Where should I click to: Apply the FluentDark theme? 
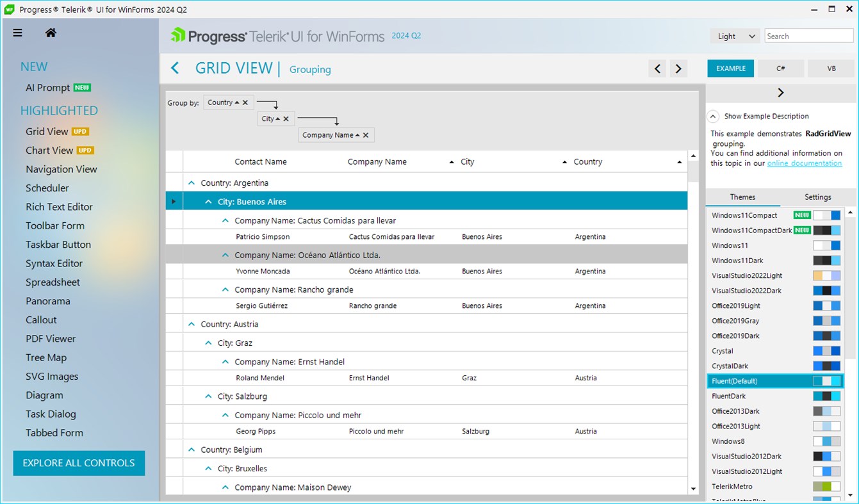(775, 396)
